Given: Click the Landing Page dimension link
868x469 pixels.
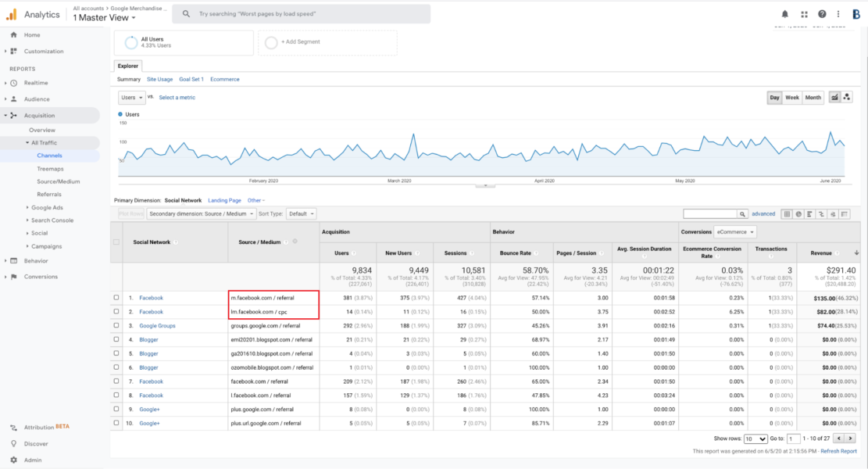Looking at the screenshot, I should pyautogui.click(x=224, y=200).
